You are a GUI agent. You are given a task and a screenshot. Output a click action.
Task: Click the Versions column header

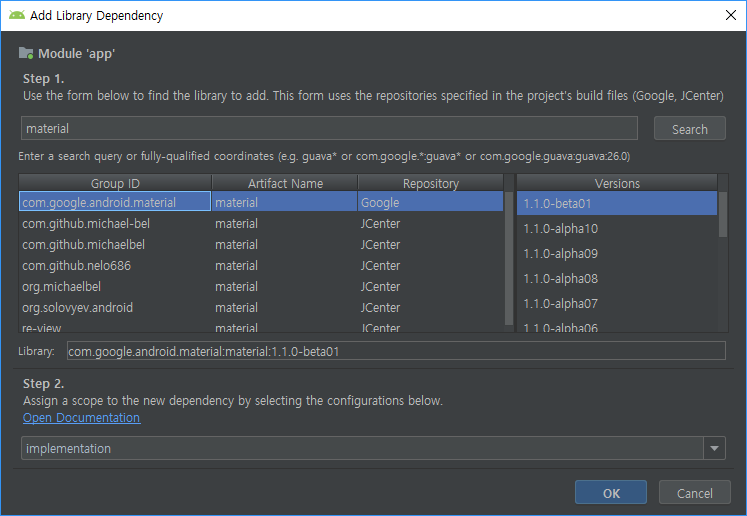point(617,183)
